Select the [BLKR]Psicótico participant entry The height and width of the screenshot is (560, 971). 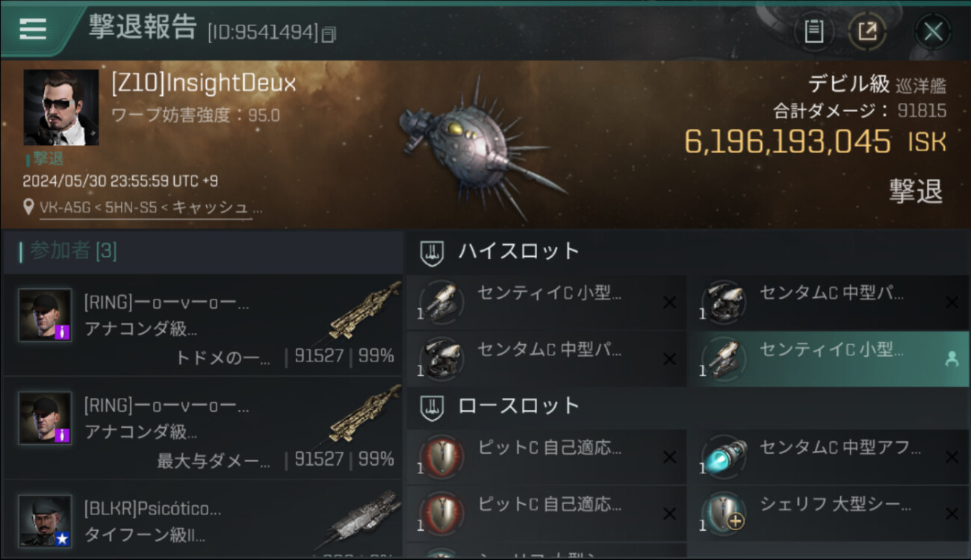point(202,520)
